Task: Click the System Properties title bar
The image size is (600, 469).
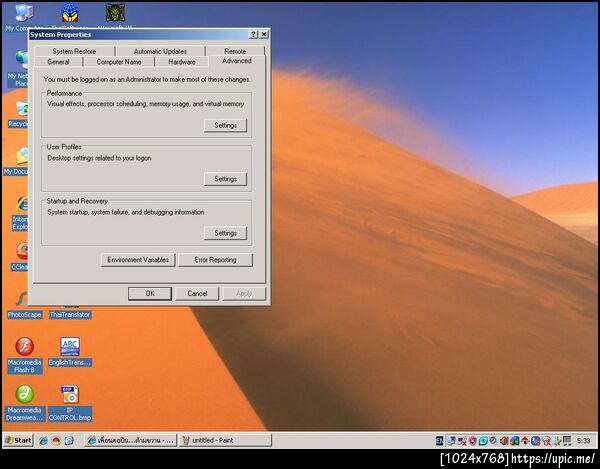Action: pos(138,34)
